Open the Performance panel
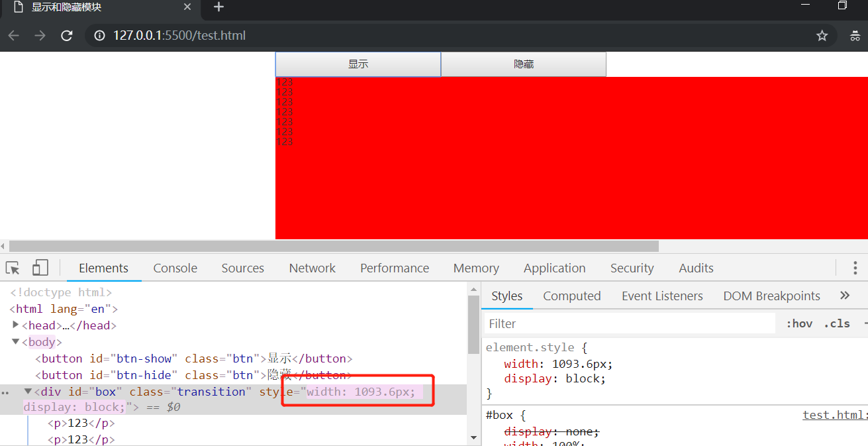The width and height of the screenshot is (868, 446). click(x=395, y=268)
